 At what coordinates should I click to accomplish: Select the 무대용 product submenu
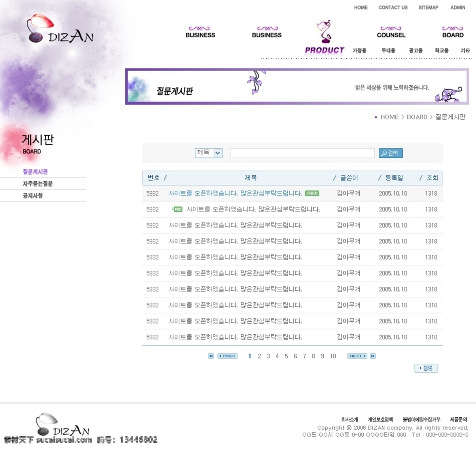388,51
